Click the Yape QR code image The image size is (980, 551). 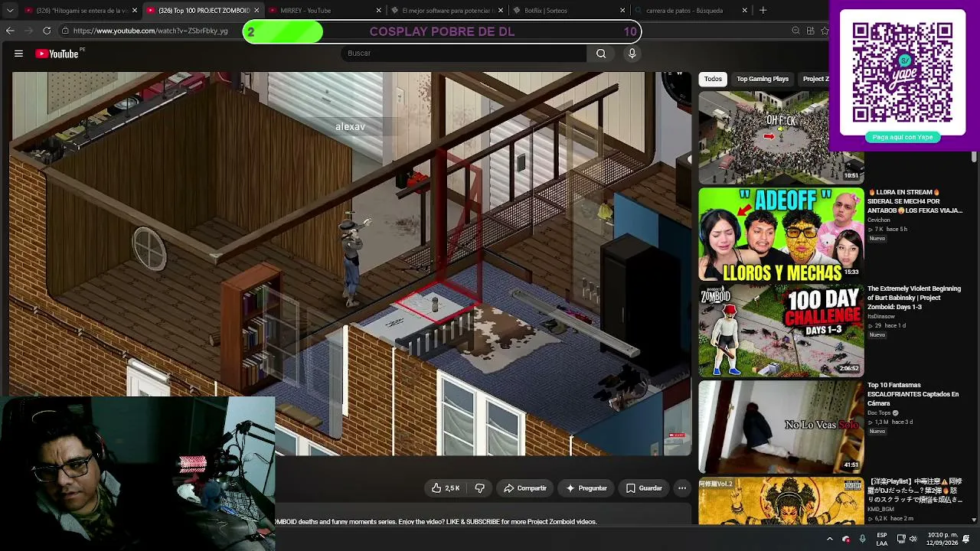click(x=903, y=73)
